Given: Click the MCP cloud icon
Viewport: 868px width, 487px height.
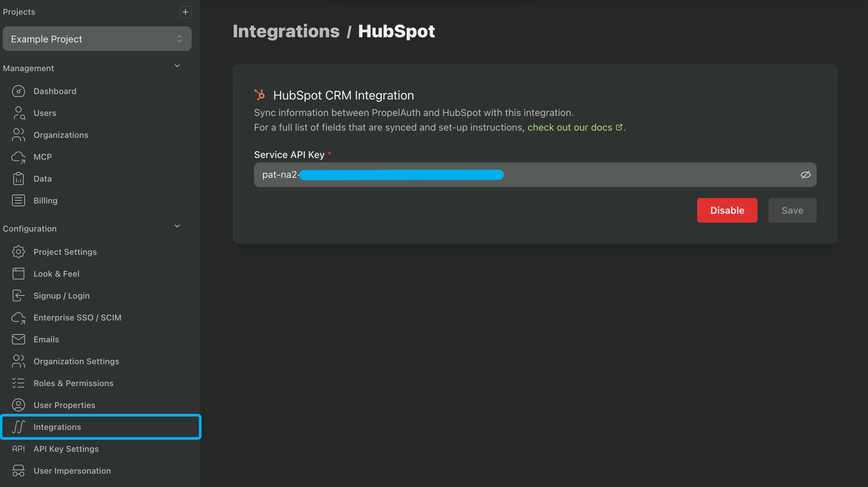Looking at the screenshot, I should (18, 157).
